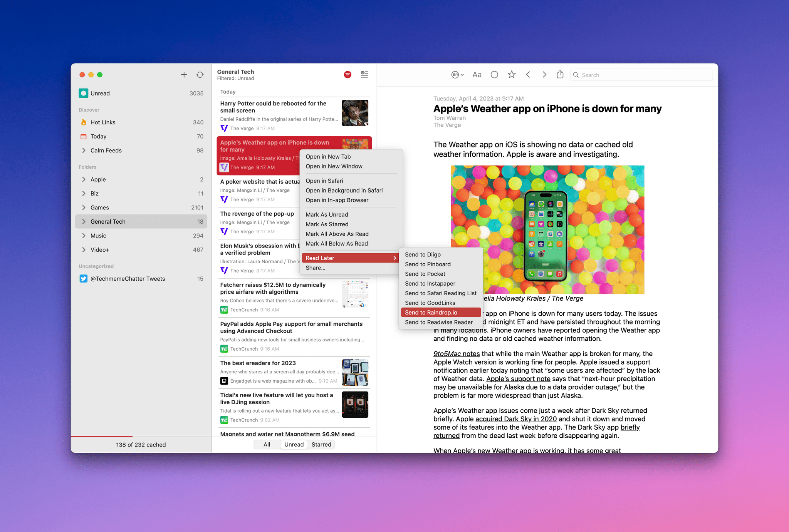Select Mark All Below As Read
The height and width of the screenshot is (532, 789).
(351, 244)
